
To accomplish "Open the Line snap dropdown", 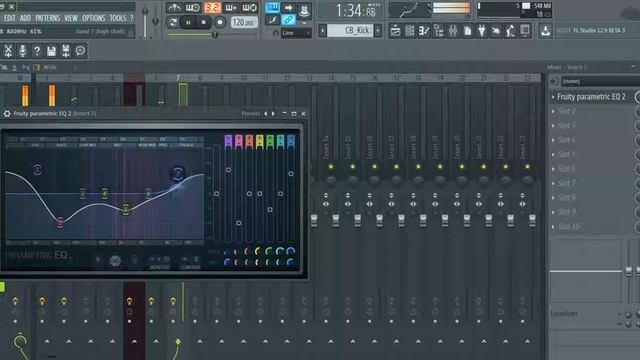I will (x=296, y=33).
